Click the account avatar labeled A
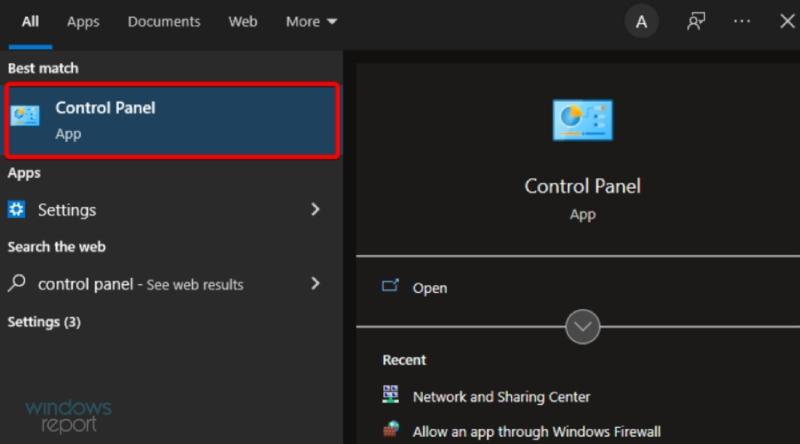This screenshot has height=444, width=800. pos(641,21)
